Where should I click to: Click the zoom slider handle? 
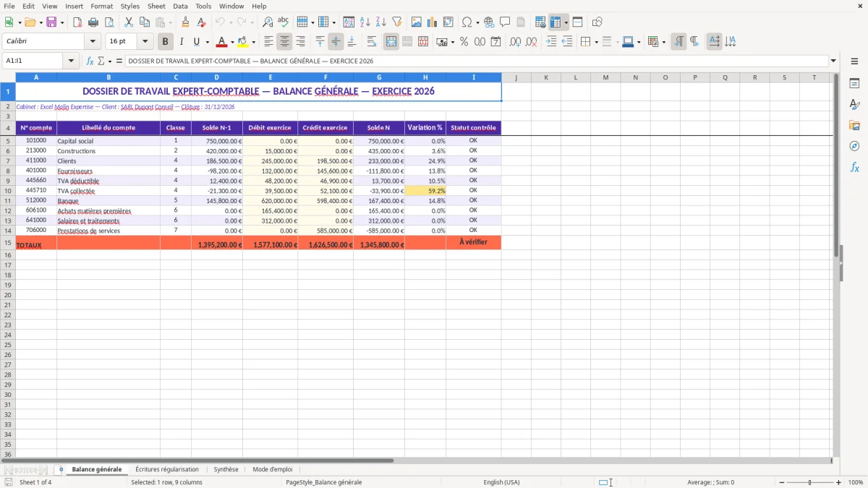click(809, 482)
